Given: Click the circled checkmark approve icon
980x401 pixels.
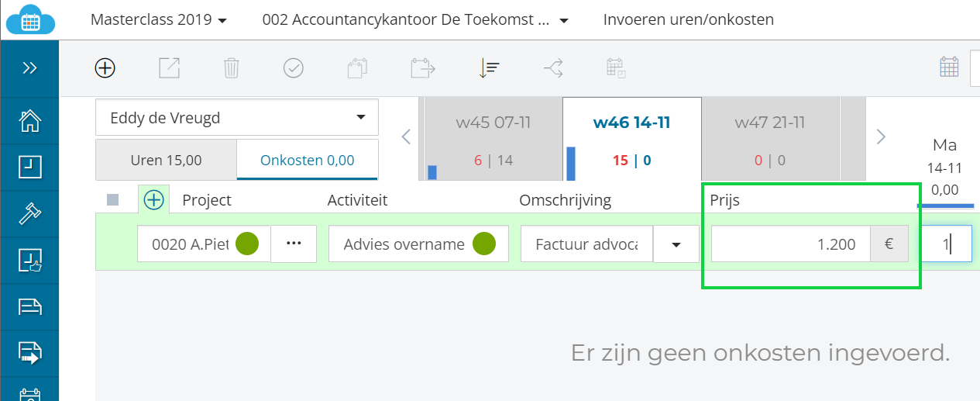Looking at the screenshot, I should tap(294, 68).
